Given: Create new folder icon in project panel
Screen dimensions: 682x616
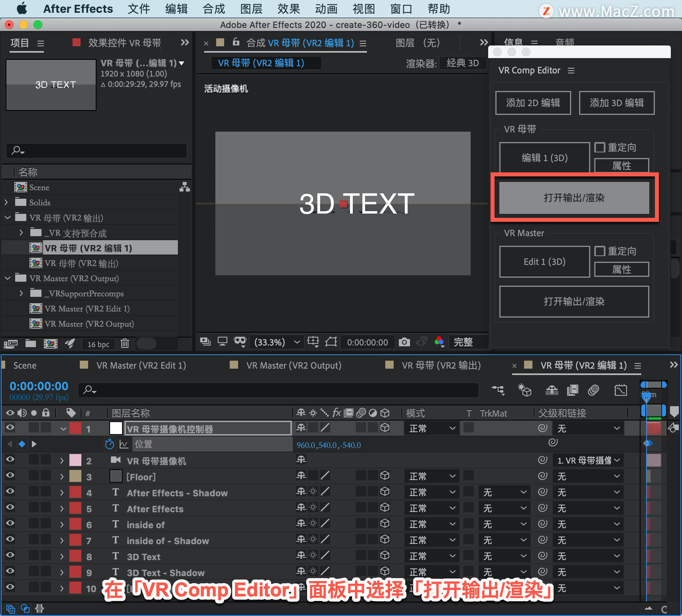Looking at the screenshot, I should coord(31,343).
